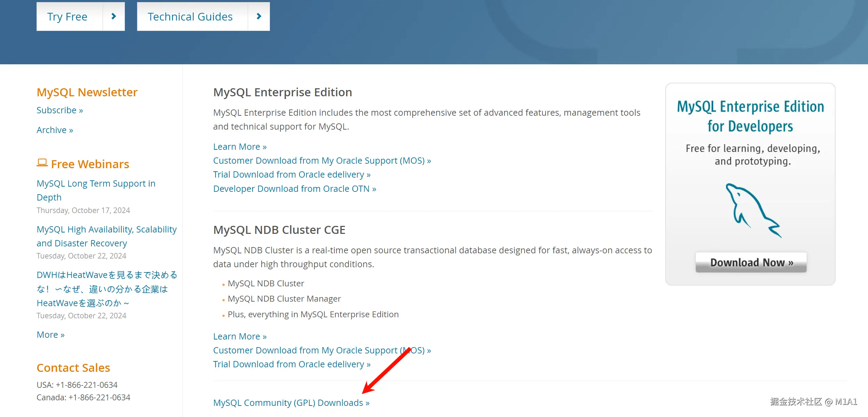Open Developer Download from Oracle OTN link
Image resolution: width=868 pixels, height=417 pixels.
point(294,189)
